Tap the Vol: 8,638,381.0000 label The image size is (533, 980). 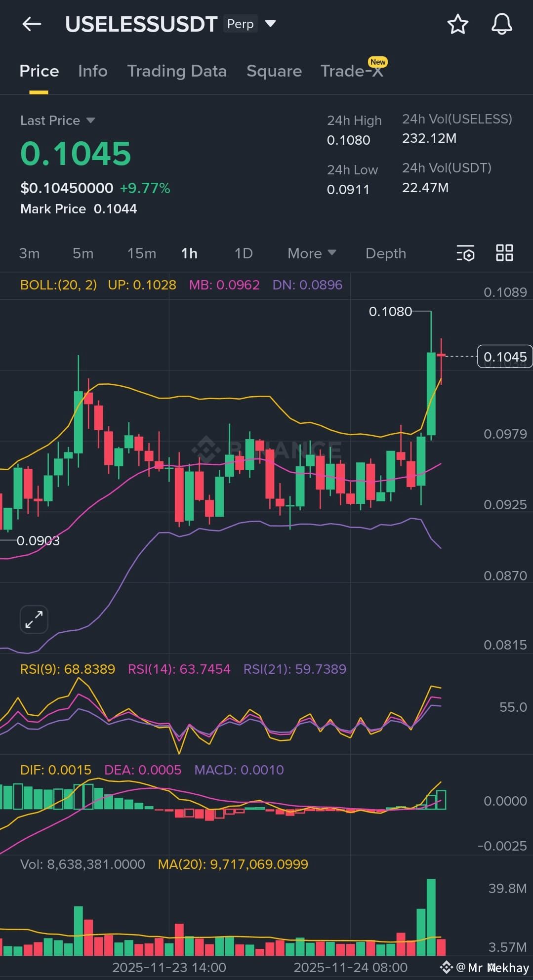[x=82, y=864]
